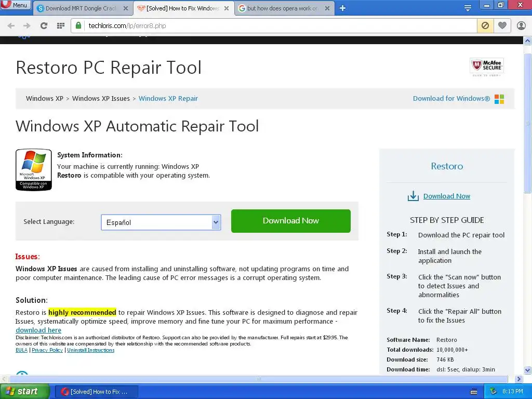Click the colorful Windows logo icon
The height and width of the screenshot is (399, 532).
499,99
